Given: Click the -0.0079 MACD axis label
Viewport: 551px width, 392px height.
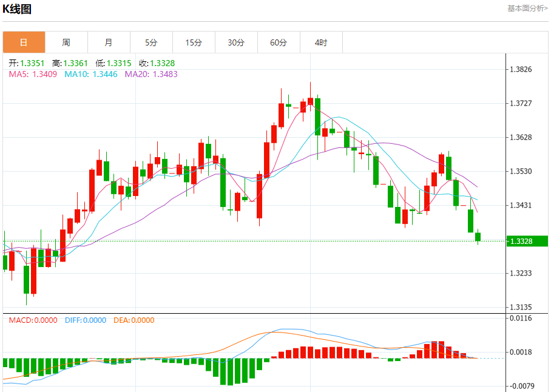Looking at the screenshot, I should (521, 387).
